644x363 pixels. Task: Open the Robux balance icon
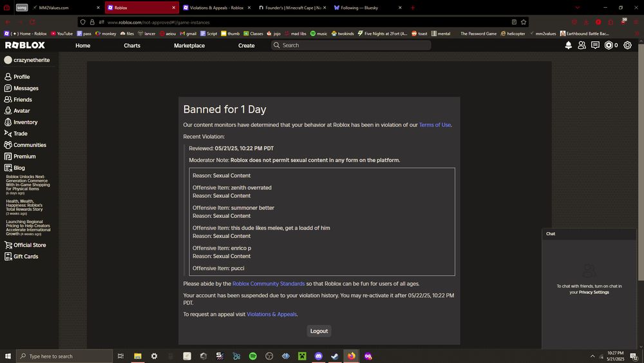609,45
